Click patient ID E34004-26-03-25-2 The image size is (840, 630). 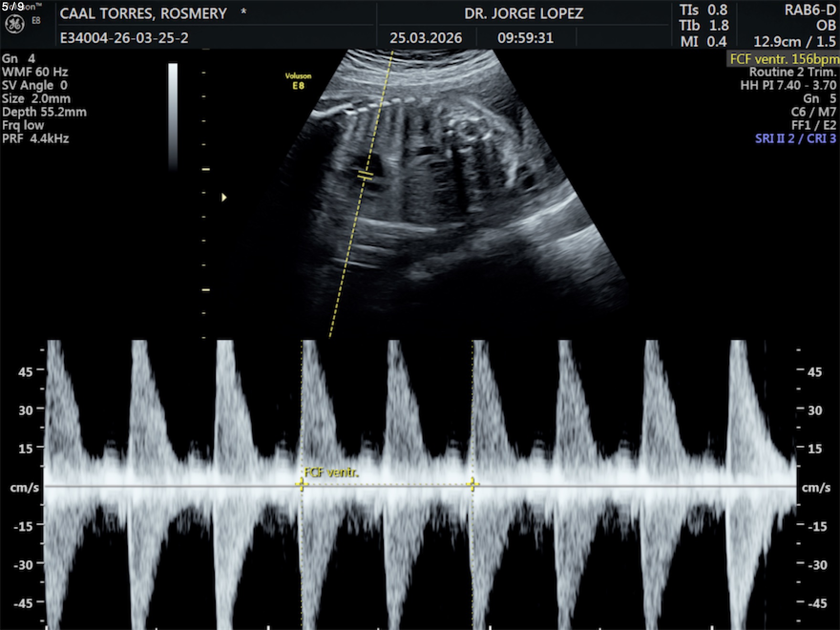[x=124, y=38]
